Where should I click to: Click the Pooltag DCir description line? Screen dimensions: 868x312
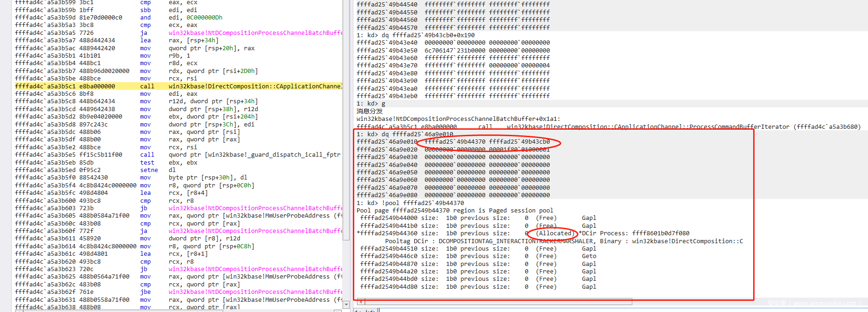[x=563, y=241]
